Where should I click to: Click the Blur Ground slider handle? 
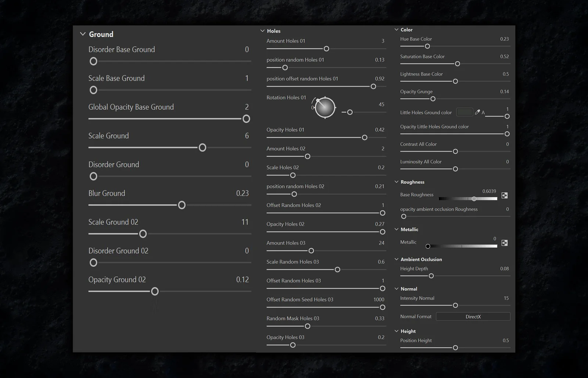pyautogui.click(x=182, y=205)
